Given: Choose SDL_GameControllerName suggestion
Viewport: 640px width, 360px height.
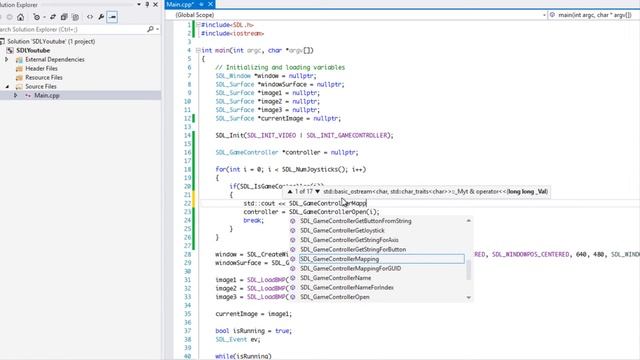Looking at the screenshot, I should point(336,278).
